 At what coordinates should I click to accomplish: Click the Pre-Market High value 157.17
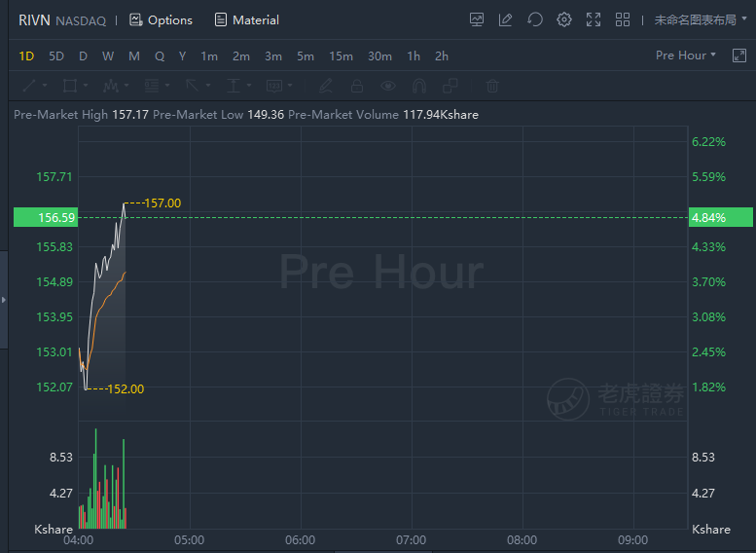(x=130, y=115)
